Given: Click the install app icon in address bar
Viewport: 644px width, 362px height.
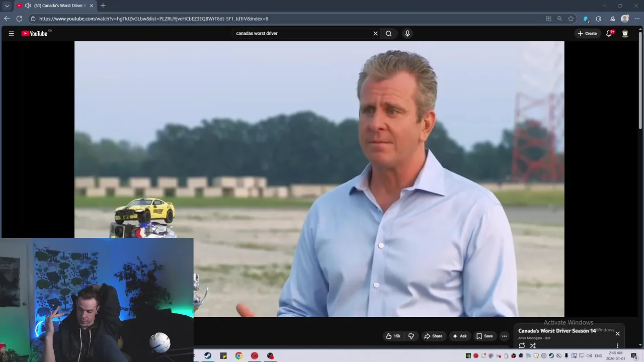Looking at the screenshot, I should (548, 19).
